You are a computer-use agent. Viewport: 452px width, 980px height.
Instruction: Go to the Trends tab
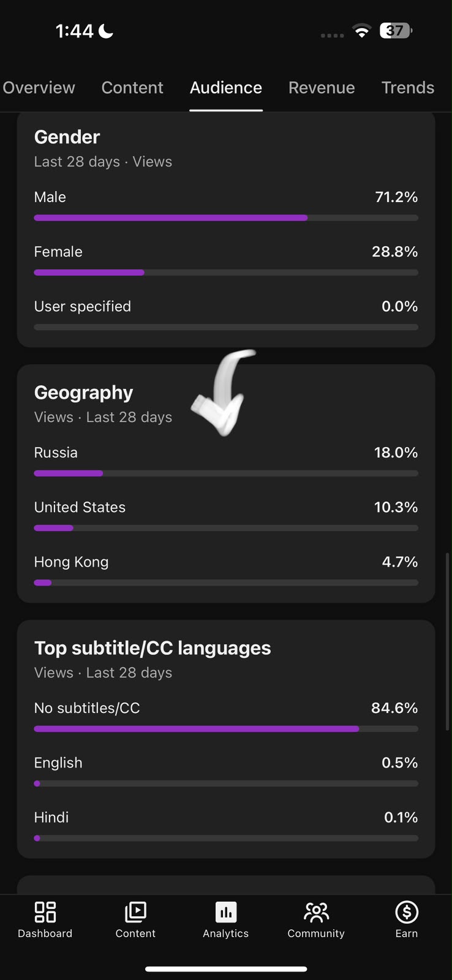(x=408, y=88)
